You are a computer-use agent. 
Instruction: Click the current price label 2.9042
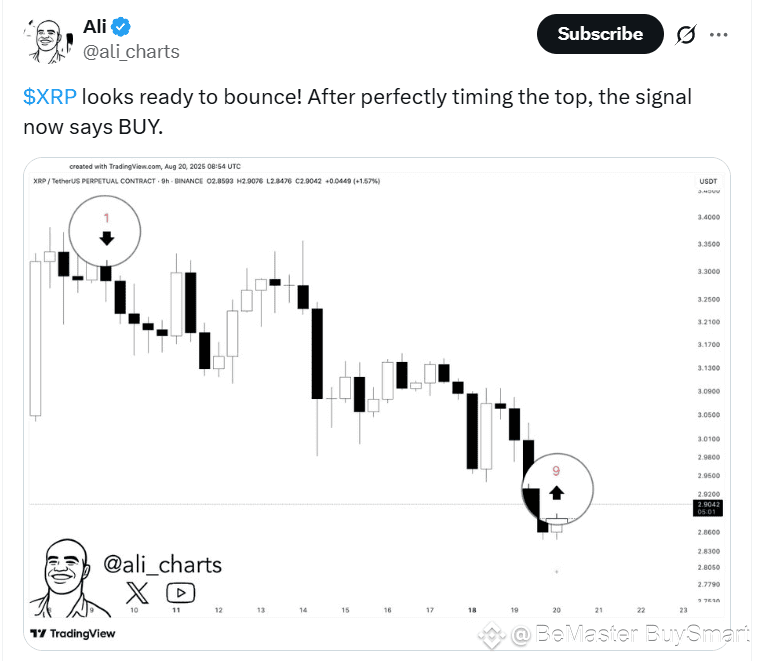[708, 508]
